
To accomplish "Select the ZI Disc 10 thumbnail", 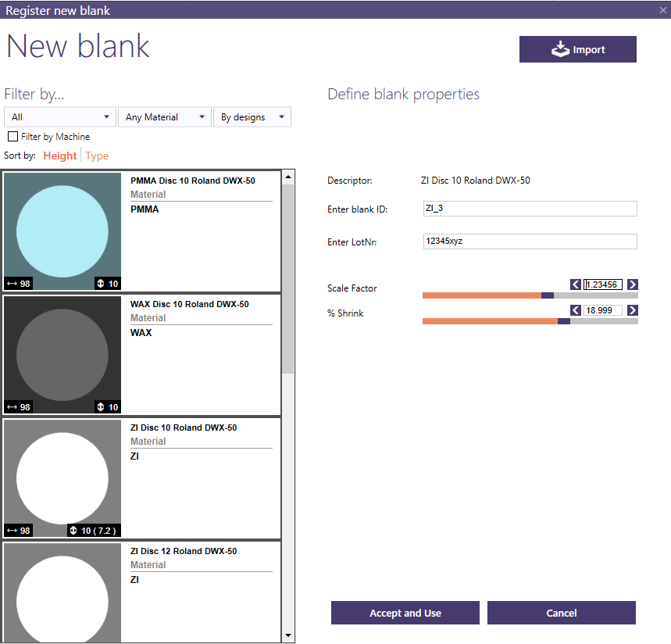I will click(62, 478).
